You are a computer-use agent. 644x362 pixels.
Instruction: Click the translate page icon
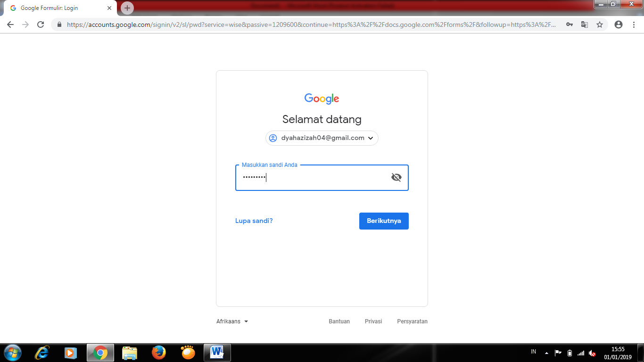click(585, 25)
